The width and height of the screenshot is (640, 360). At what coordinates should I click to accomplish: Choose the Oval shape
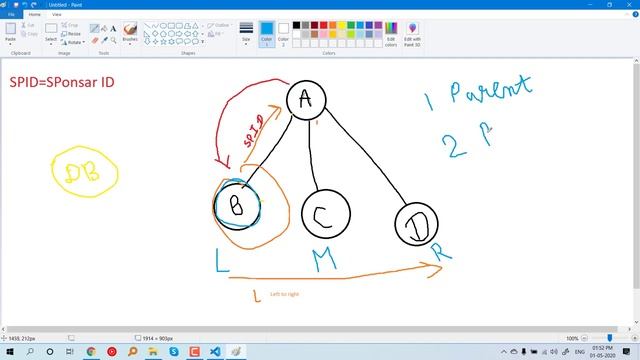click(x=163, y=26)
